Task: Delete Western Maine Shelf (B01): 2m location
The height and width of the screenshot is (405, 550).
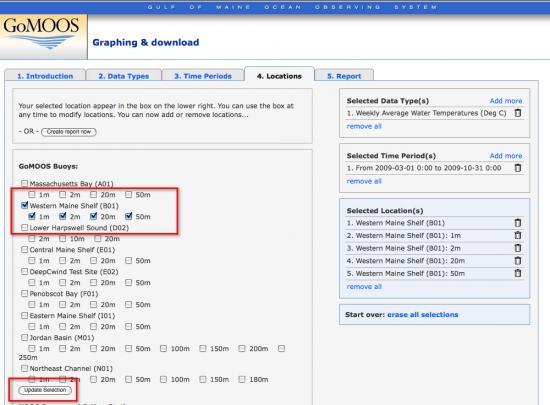Action: click(518, 248)
